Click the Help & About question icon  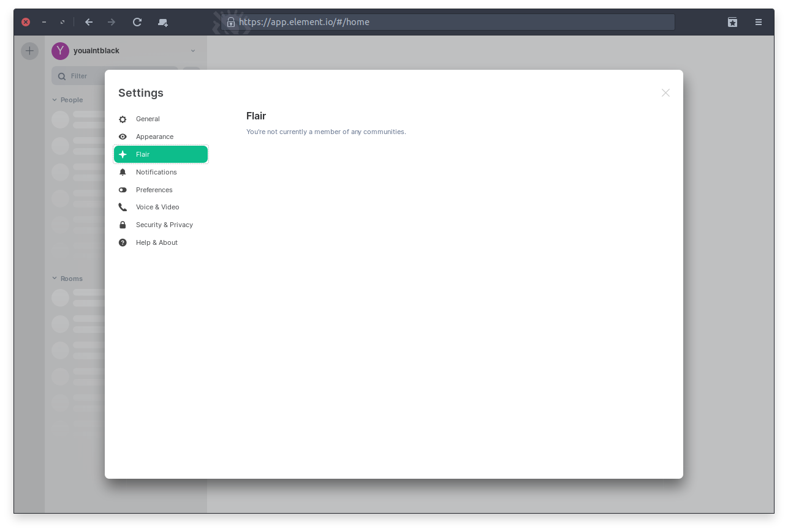pos(123,243)
